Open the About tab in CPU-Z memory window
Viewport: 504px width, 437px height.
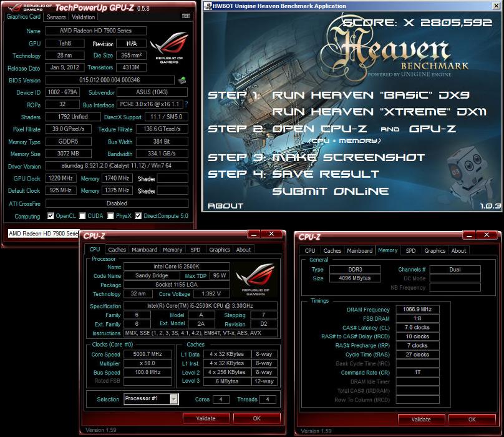coord(458,250)
